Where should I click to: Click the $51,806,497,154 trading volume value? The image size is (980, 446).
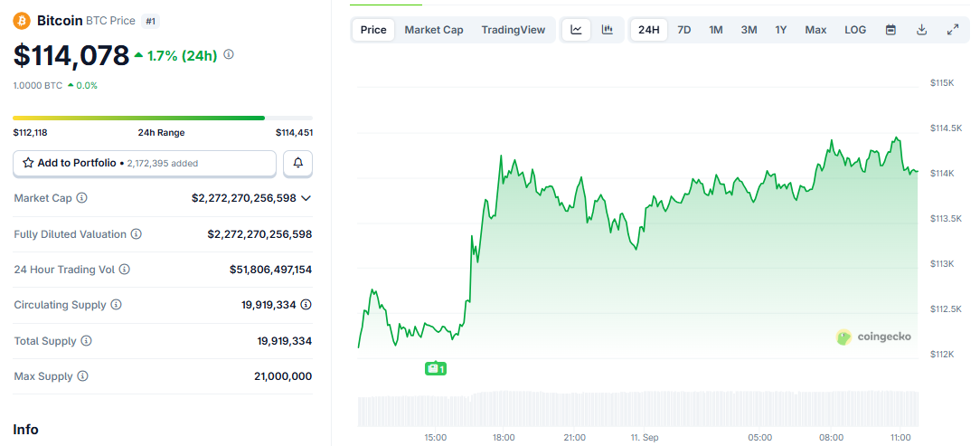[270, 270]
